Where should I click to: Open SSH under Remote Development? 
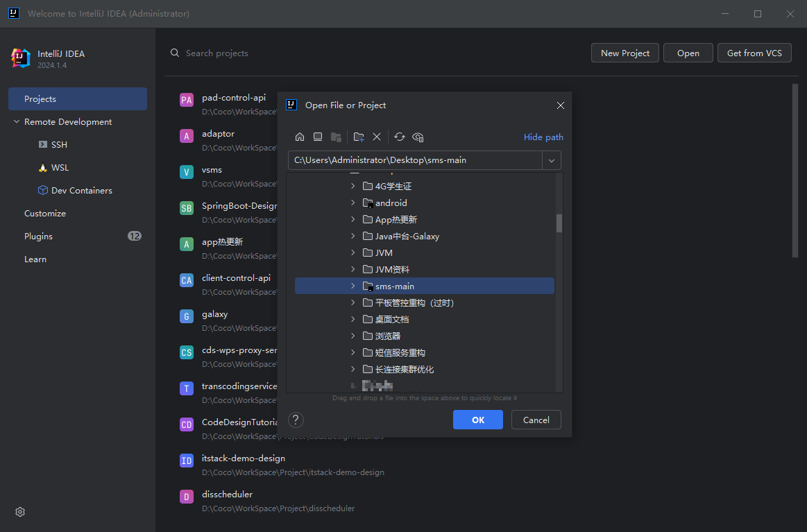click(x=53, y=144)
